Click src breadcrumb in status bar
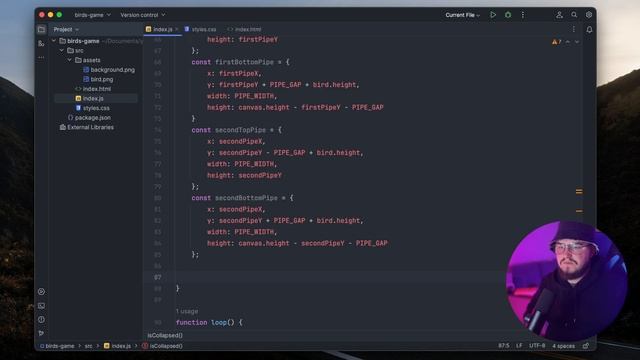 (89, 346)
